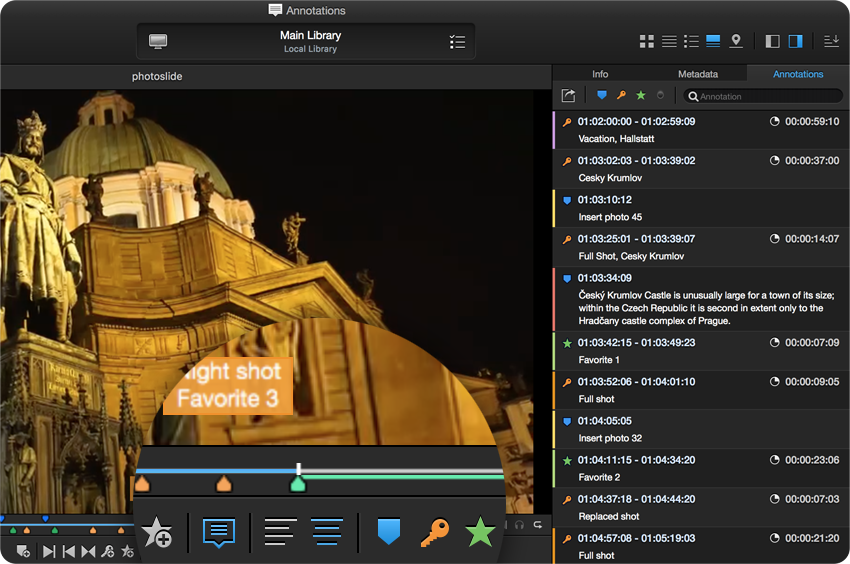Click the photoslide clip title
This screenshot has width=850, height=564.
[157, 76]
